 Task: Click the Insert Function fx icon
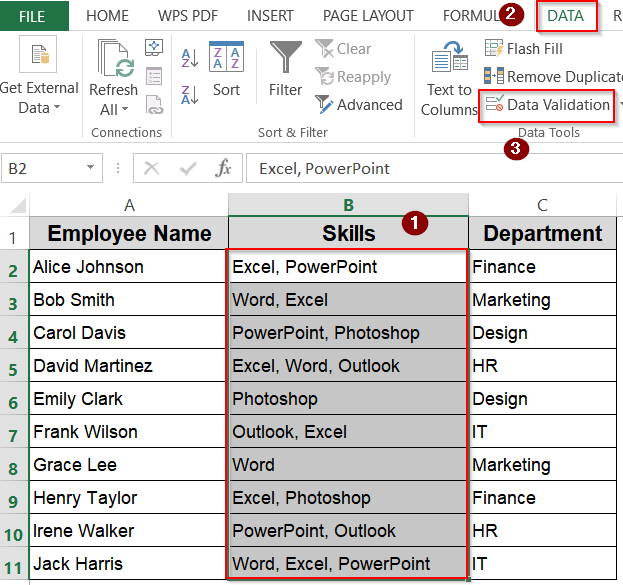coord(224,168)
